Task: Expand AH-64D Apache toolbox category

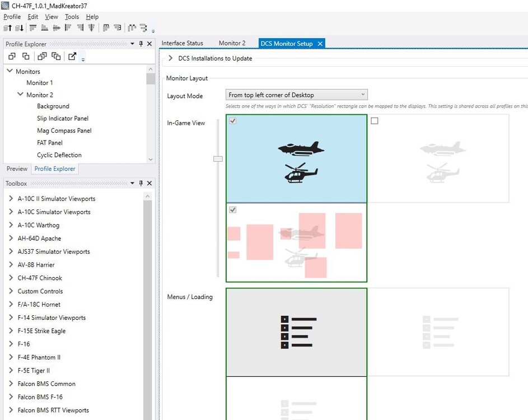Action: point(11,238)
